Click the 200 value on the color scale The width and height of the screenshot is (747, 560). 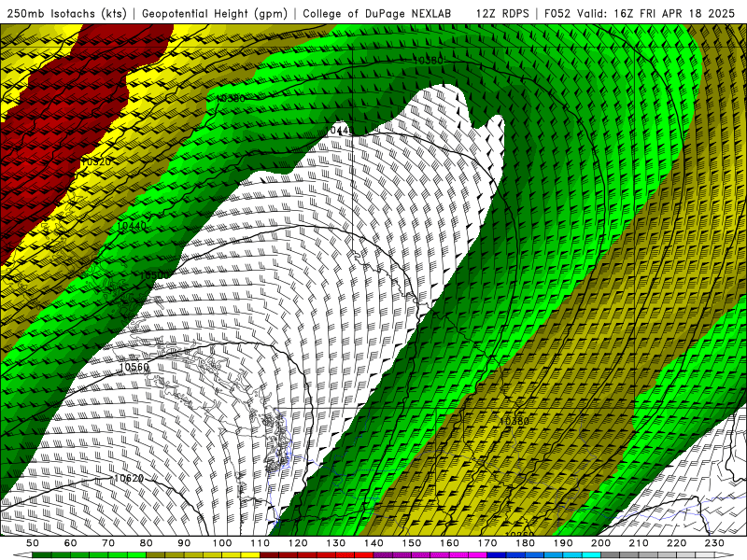pos(601,543)
